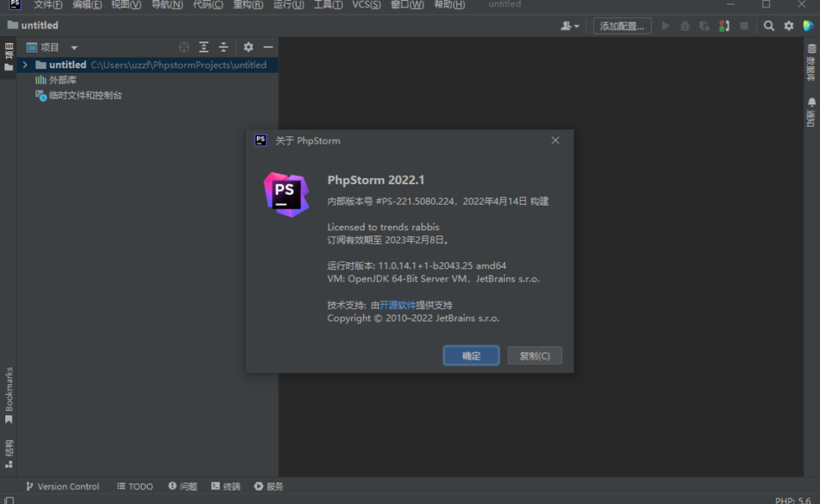Open the 服务 (Services) tool window
The image size is (820, 504).
tap(269, 486)
